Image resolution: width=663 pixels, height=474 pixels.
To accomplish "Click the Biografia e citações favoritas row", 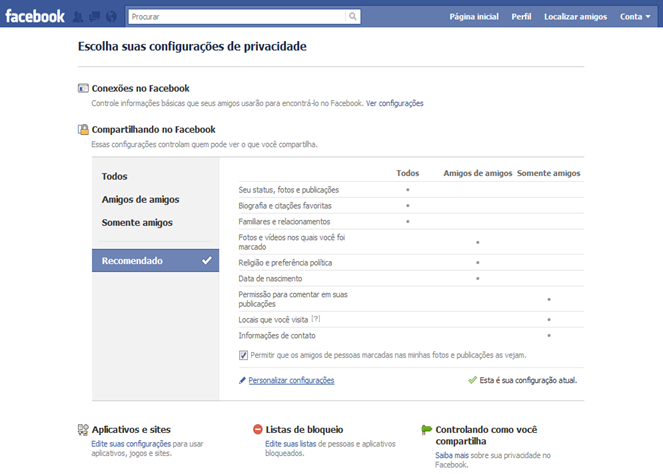I will pyautogui.click(x=411, y=206).
